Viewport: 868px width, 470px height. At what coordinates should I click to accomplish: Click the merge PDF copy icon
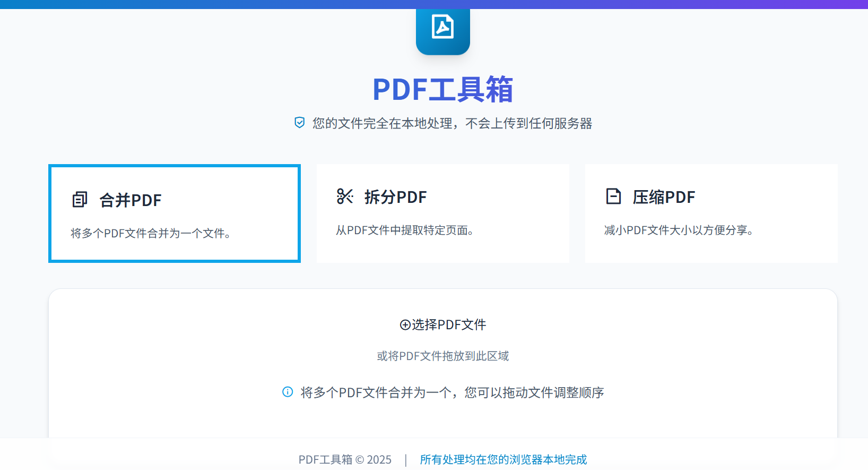click(x=80, y=200)
